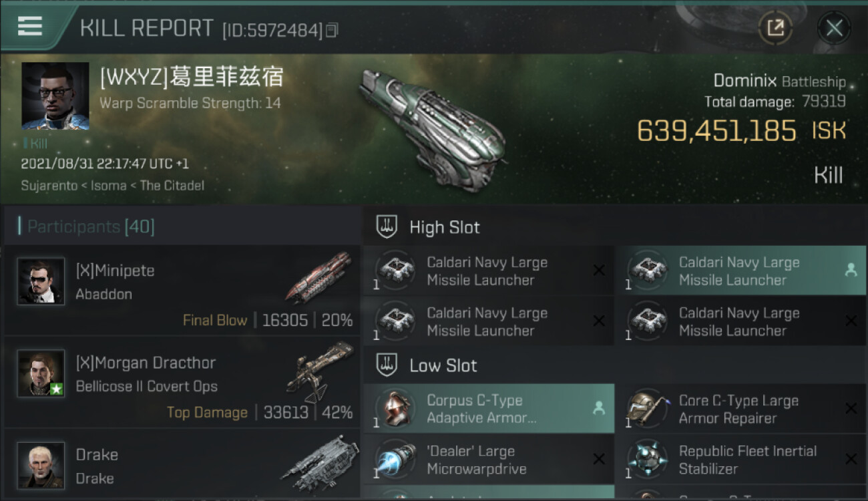Copy the kill report ID
The width and height of the screenshot is (868, 501).
(x=333, y=30)
